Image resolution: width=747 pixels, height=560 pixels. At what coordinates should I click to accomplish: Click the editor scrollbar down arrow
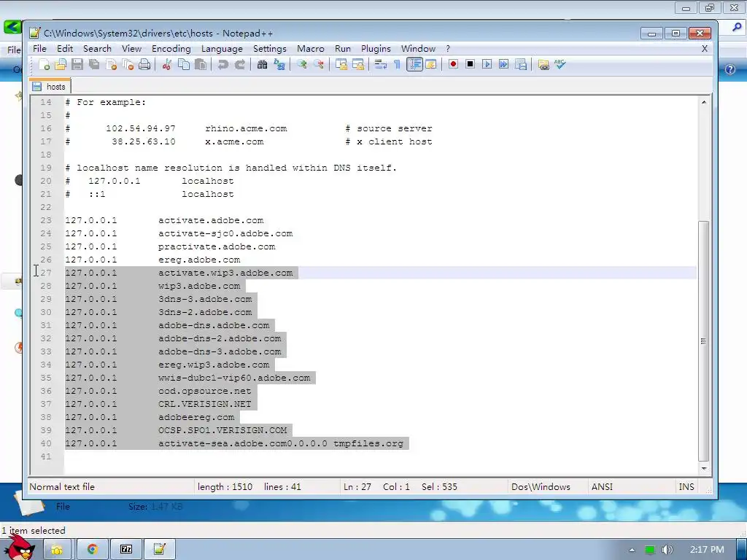704,469
